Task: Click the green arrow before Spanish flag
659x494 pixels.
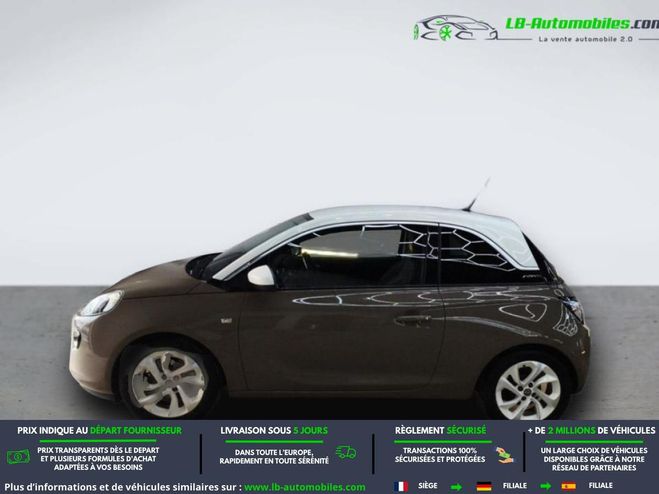Action: pos(546,487)
